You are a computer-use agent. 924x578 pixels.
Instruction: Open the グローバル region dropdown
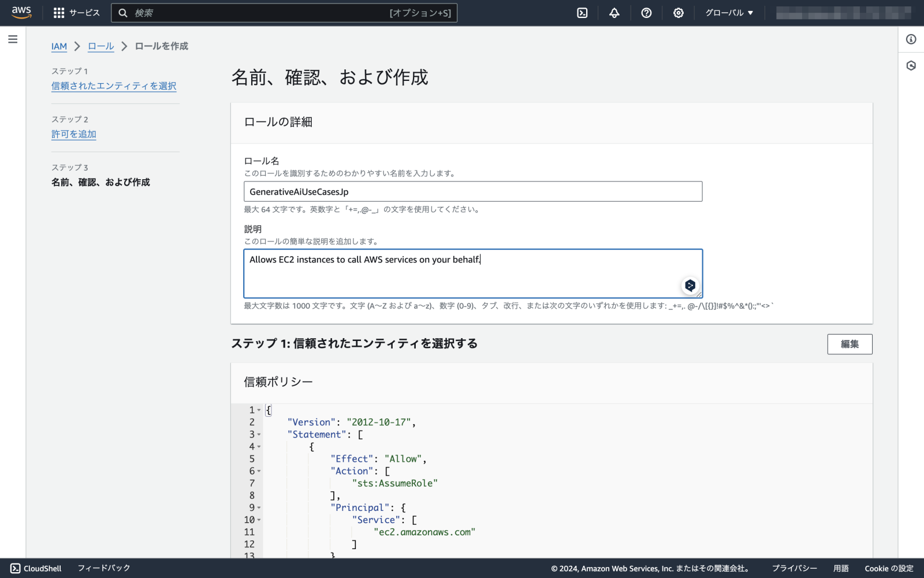point(728,13)
